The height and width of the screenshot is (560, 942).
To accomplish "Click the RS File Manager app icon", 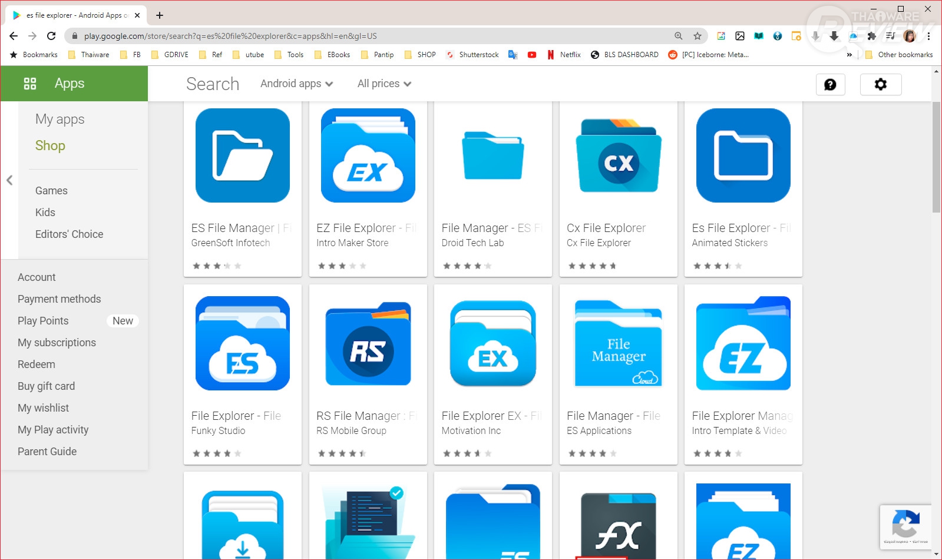I will point(368,344).
